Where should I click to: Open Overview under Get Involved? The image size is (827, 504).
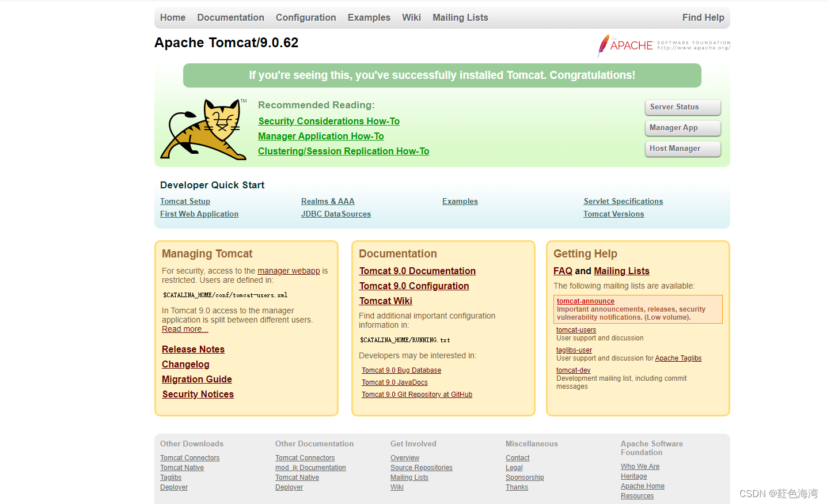(x=405, y=458)
